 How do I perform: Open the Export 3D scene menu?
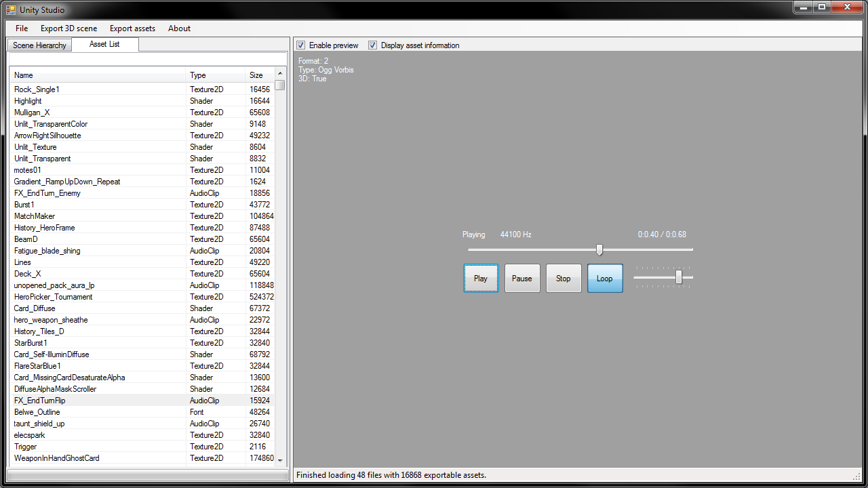click(68, 28)
